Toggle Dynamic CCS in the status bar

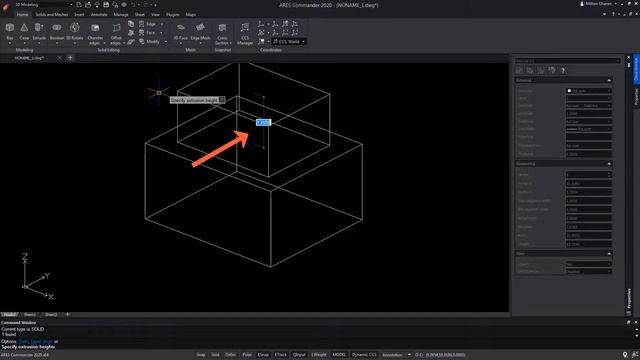point(364,355)
